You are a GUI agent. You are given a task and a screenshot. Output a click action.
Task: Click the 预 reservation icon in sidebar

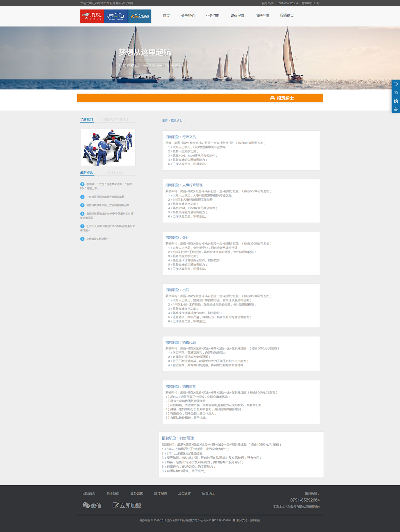[396, 101]
